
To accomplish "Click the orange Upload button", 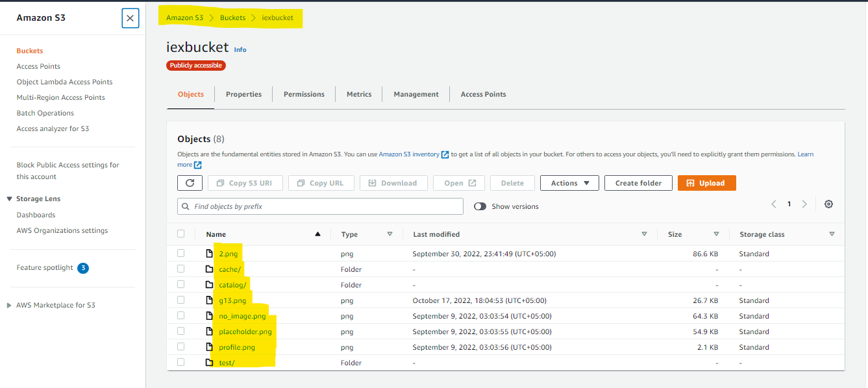I will coord(707,183).
